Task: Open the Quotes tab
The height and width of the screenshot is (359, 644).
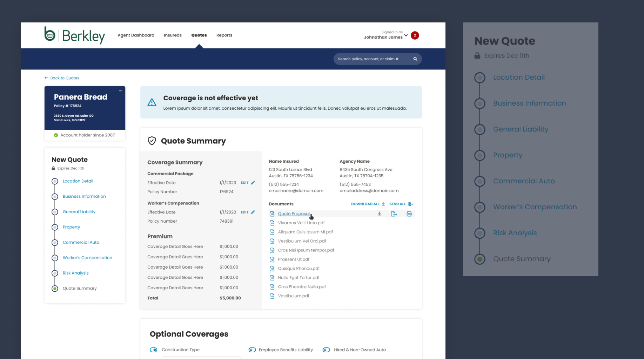Action: tap(199, 35)
